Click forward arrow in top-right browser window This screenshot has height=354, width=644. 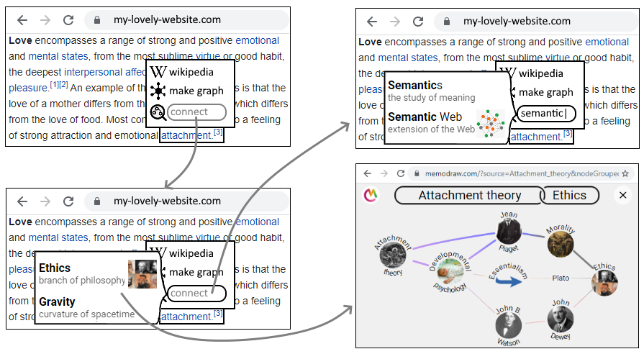click(395, 22)
